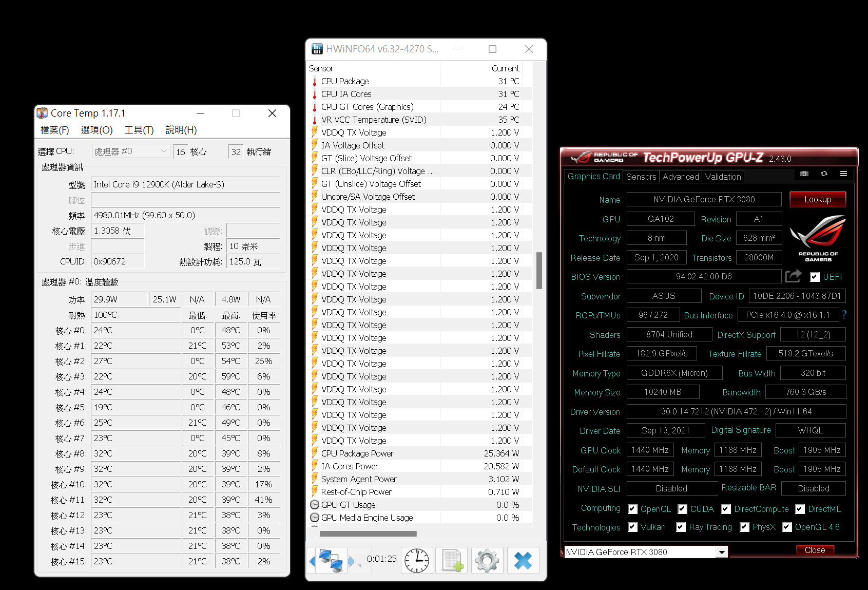Open the GPU selection dropdown in GPU-Z
This screenshot has height=590, width=868.
click(722, 552)
